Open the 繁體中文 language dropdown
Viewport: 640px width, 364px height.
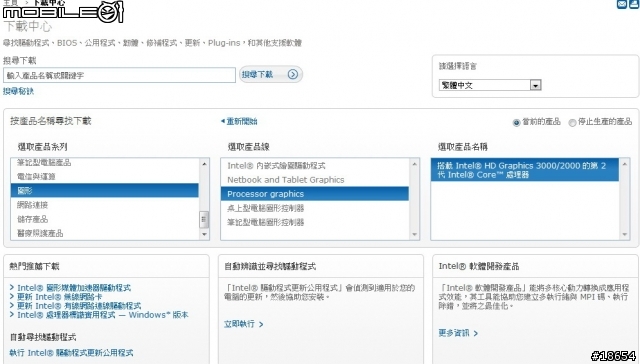[490, 85]
